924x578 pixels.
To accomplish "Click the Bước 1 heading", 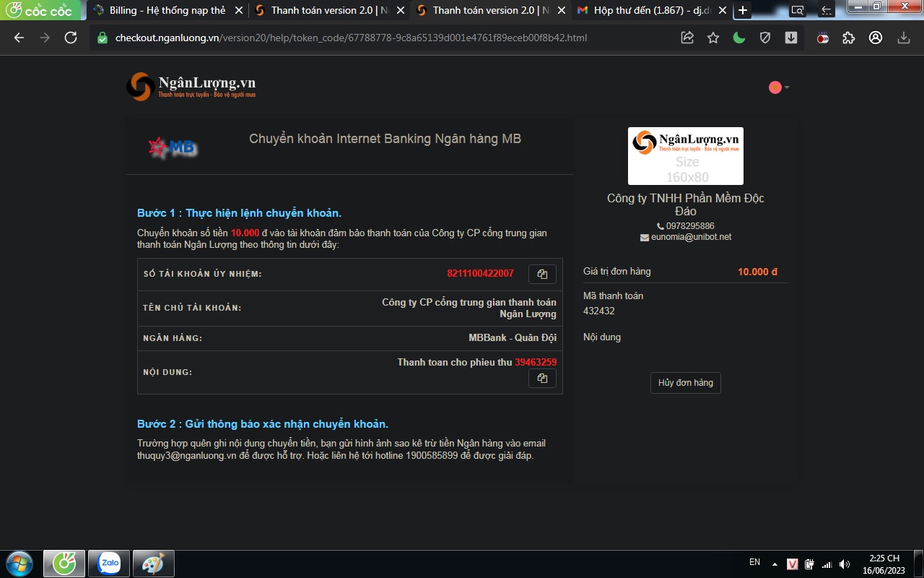I will tap(239, 213).
